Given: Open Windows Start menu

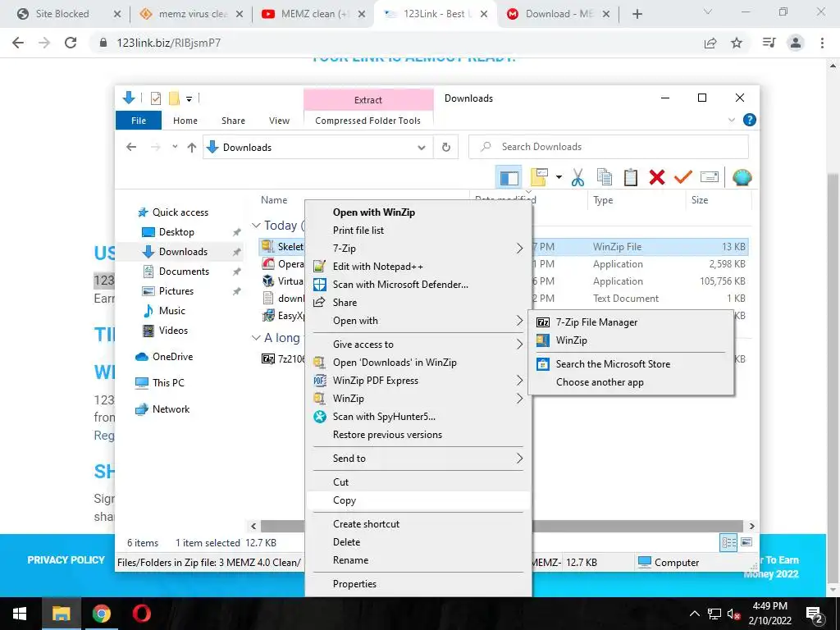Looking at the screenshot, I should point(20,614).
